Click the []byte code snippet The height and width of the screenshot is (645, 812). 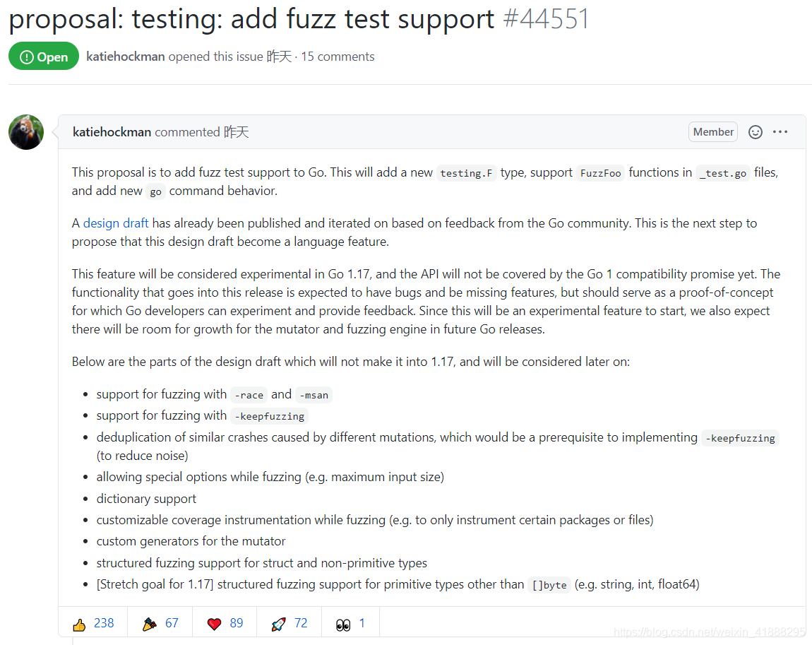[x=549, y=585]
